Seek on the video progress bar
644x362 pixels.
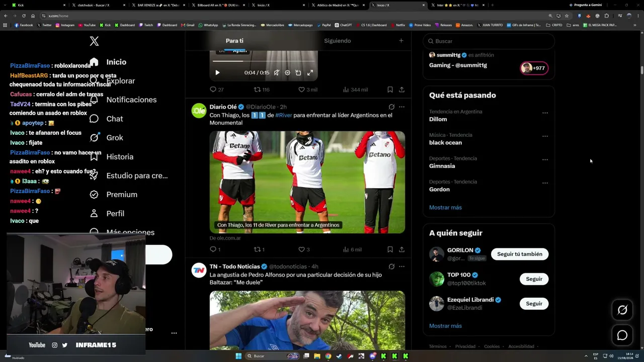264,61
